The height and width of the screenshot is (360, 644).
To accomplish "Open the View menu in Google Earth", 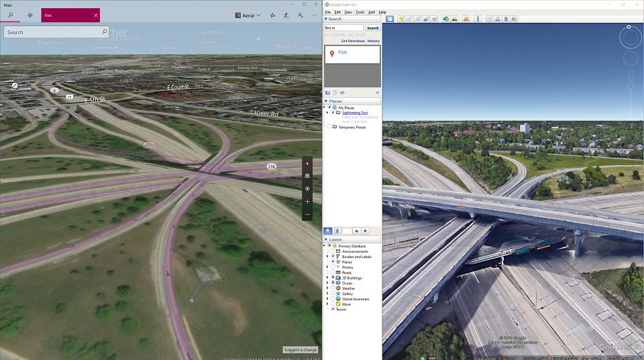I will click(x=348, y=12).
